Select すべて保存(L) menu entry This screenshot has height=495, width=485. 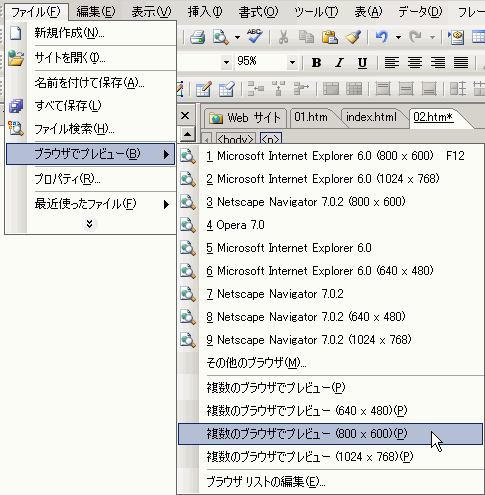click(91, 106)
